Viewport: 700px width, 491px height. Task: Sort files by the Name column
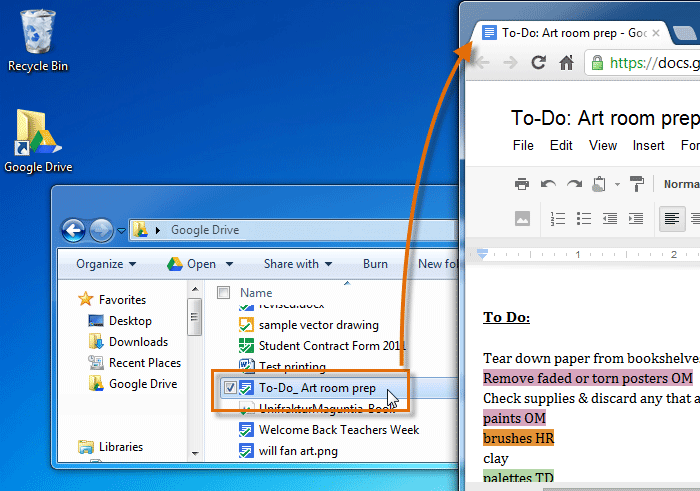tap(256, 292)
